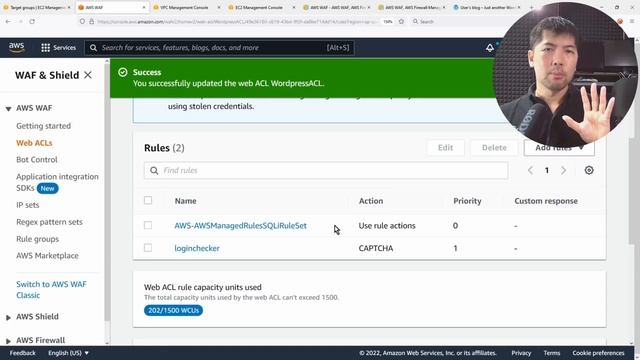Switch to AWS WAF Classic
The width and height of the screenshot is (640, 360).
click(x=51, y=289)
